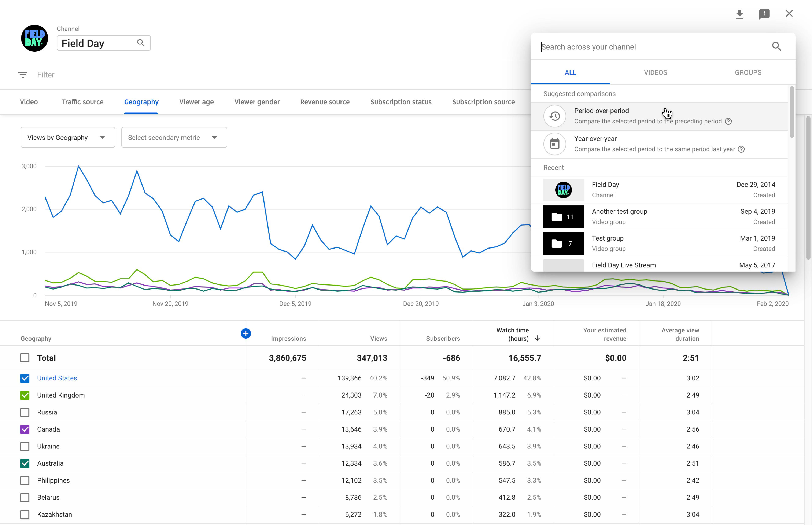This screenshot has width=812, height=525.
Task: Click the Watch time (hours) header
Action: point(513,334)
